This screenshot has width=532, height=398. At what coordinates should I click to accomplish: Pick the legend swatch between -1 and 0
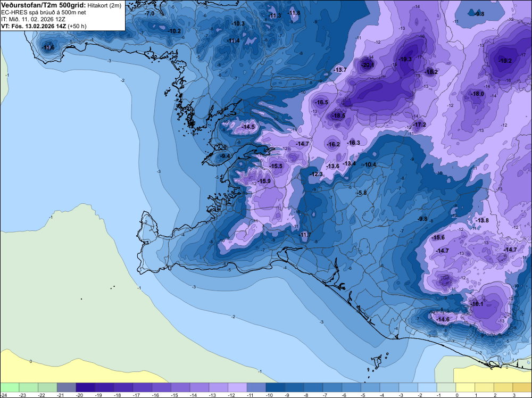click(x=446, y=387)
